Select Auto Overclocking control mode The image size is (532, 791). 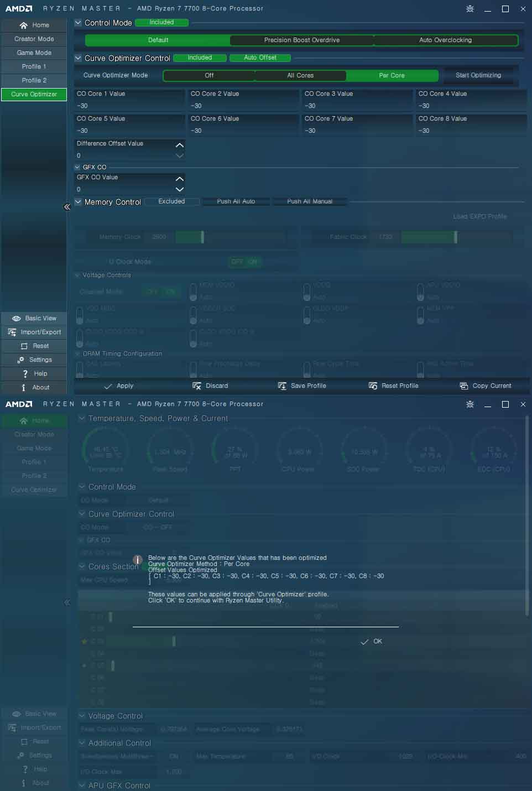446,40
